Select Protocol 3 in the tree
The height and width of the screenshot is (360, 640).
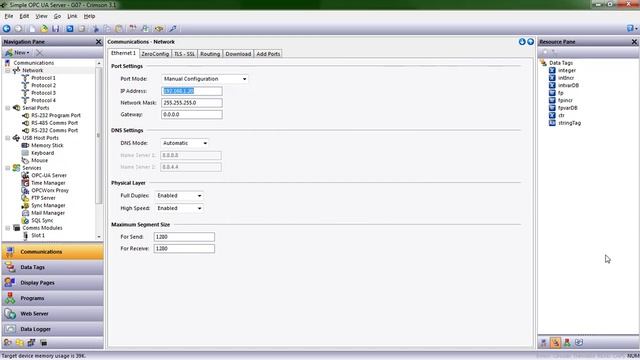point(43,93)
